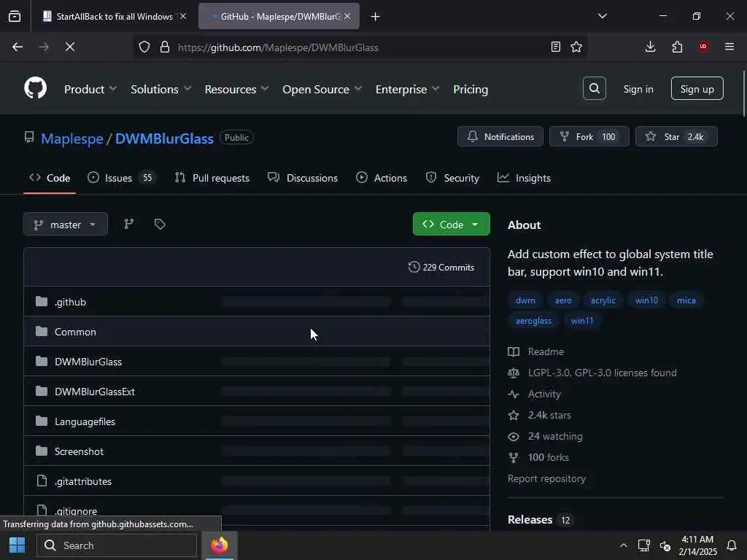This screenshot has width=747, height=560.
Task: Click the uBlock Origin toolbar icon
Action: (x=703, y=47)
